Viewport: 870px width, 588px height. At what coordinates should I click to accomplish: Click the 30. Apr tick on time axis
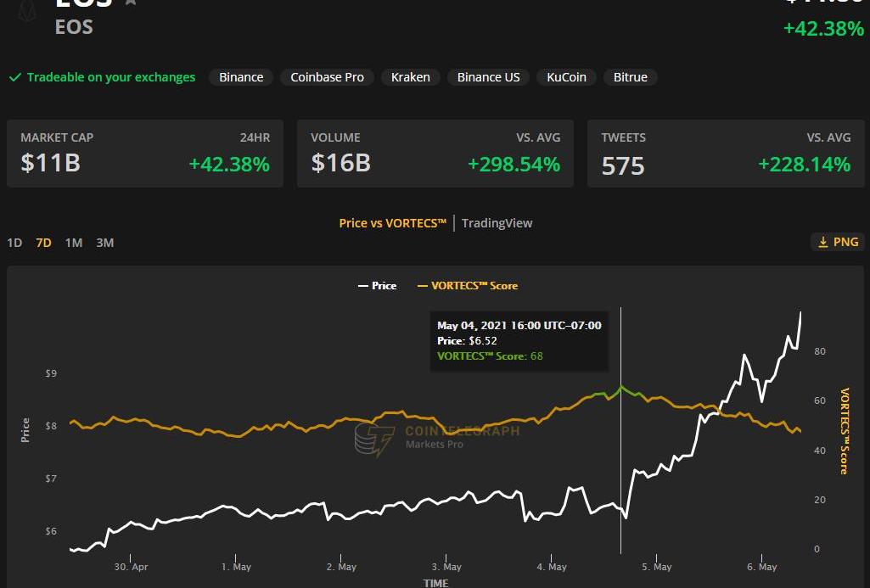131,567
